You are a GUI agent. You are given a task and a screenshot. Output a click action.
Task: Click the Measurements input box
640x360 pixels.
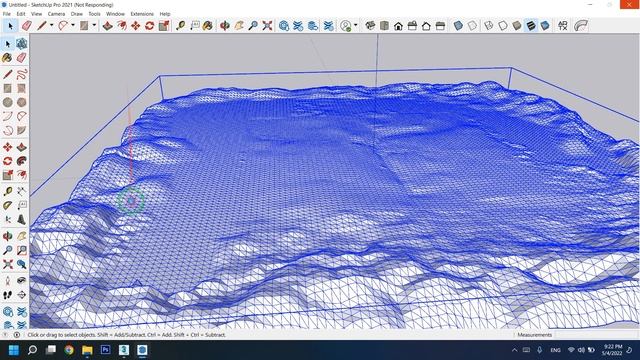(x=596, y=335)
